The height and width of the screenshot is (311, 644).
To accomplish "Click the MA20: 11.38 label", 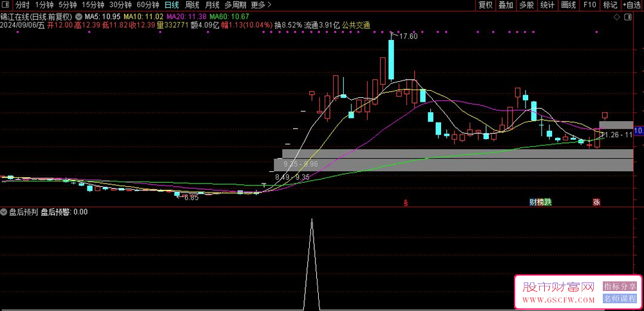I will 187,17.
